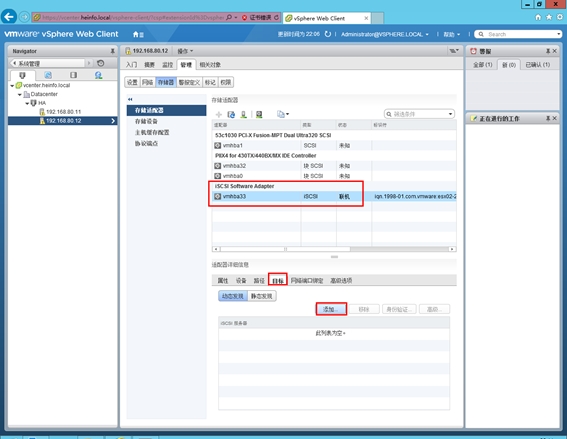This screenshot has height=439, width=567.
Task: Click vmhba0 adapter icon
Action: (218, 176)
